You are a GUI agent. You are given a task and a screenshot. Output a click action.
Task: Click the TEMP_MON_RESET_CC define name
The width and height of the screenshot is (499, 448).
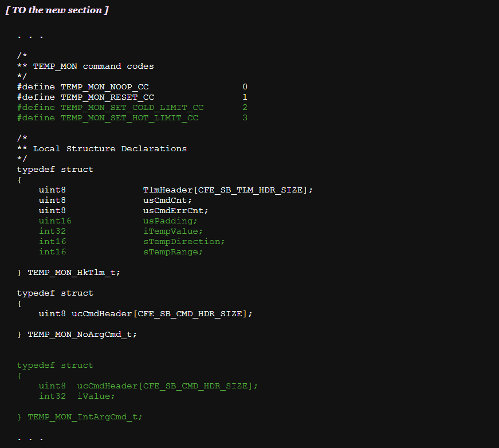[x=107, y=97]
